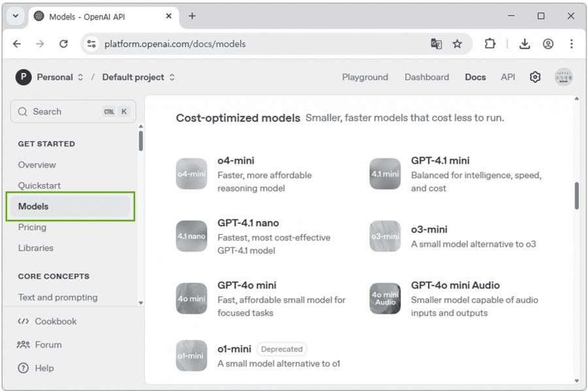Click the Search docs field

73,112
